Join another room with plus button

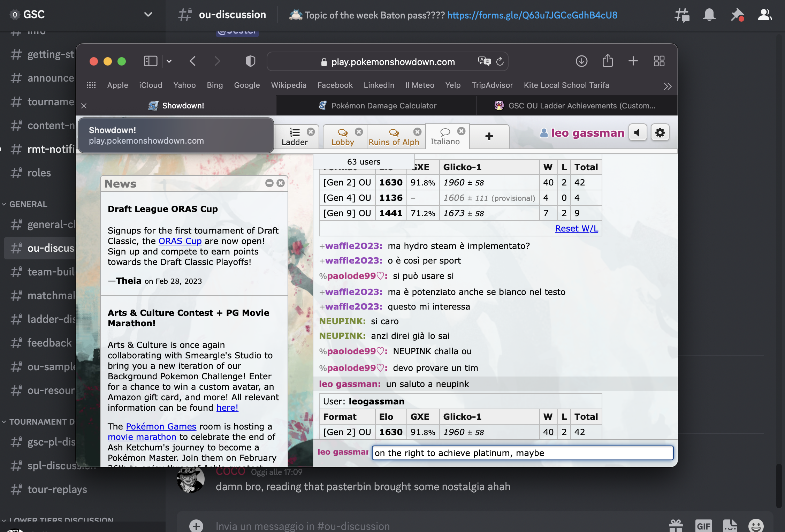tap(489, 136)
